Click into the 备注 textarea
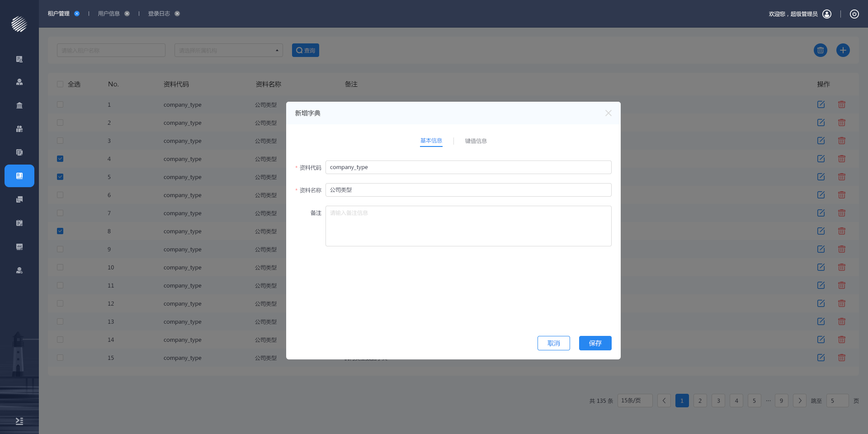Screen dimensions: 868x434 coord(468,226)
